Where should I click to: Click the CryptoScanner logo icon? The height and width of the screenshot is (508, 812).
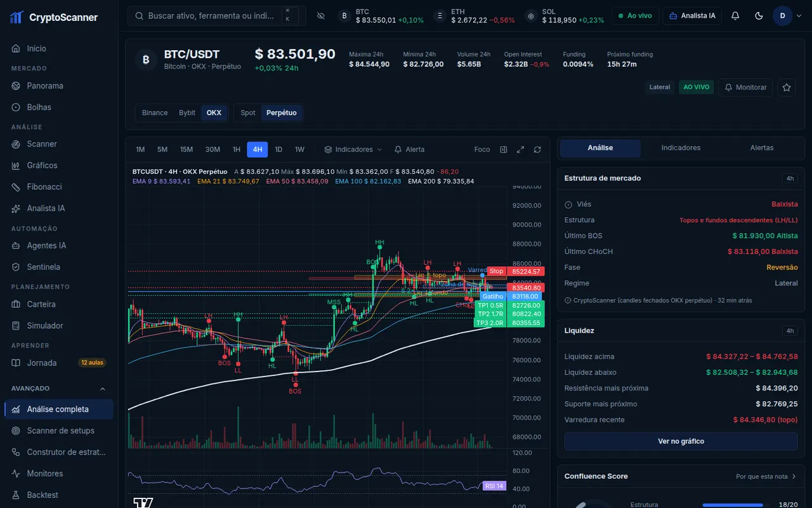coord(16,17)
